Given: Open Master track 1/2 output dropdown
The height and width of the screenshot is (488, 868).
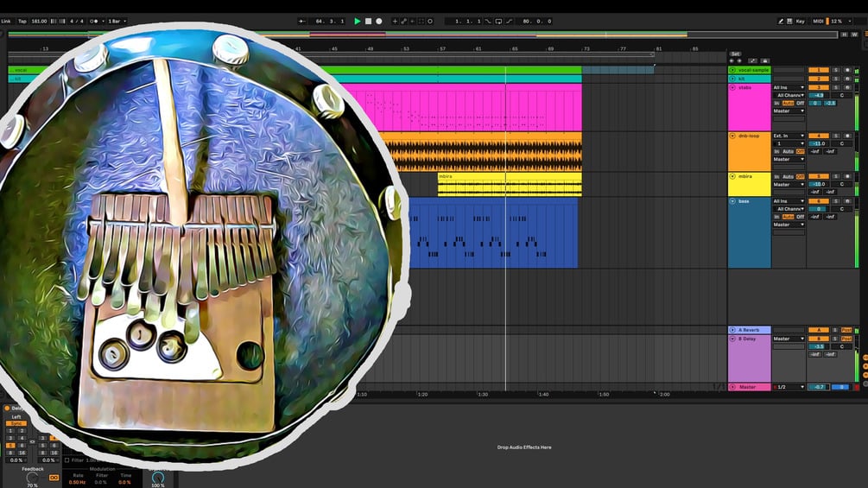Looking at the screenshot, I should (790, 387).
